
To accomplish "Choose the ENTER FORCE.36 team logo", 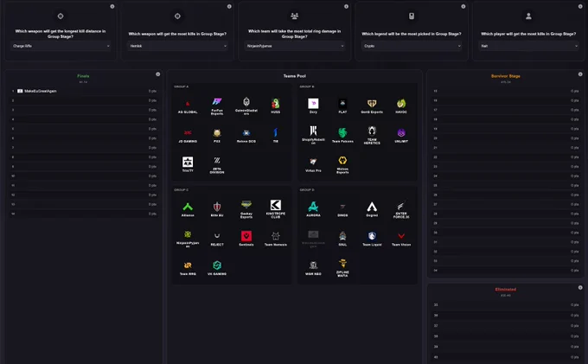I will click(x=401, y=205).
